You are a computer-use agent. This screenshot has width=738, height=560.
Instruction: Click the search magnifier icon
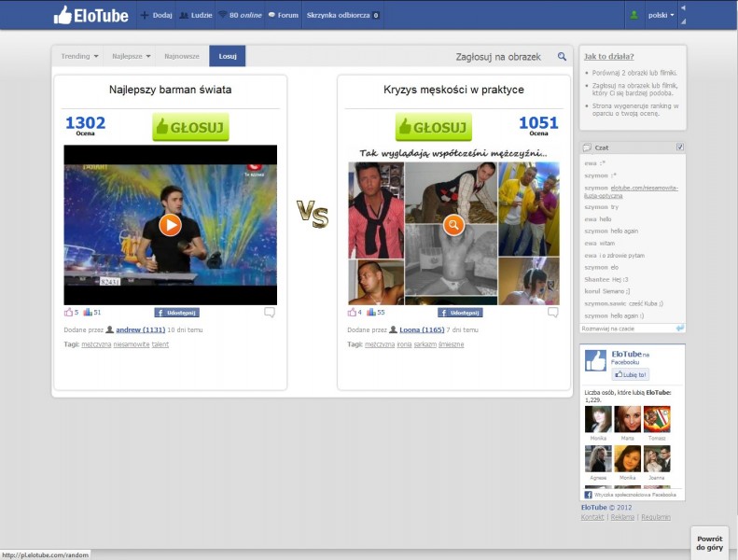562,57
